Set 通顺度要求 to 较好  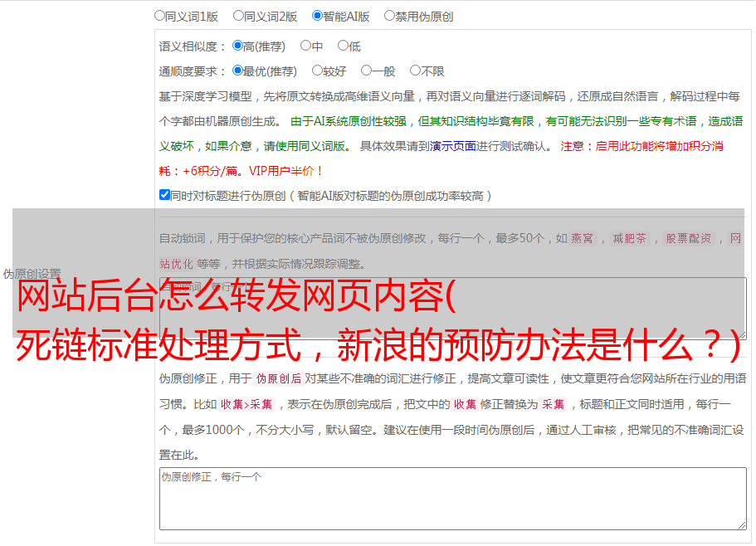tap(317, 71)
